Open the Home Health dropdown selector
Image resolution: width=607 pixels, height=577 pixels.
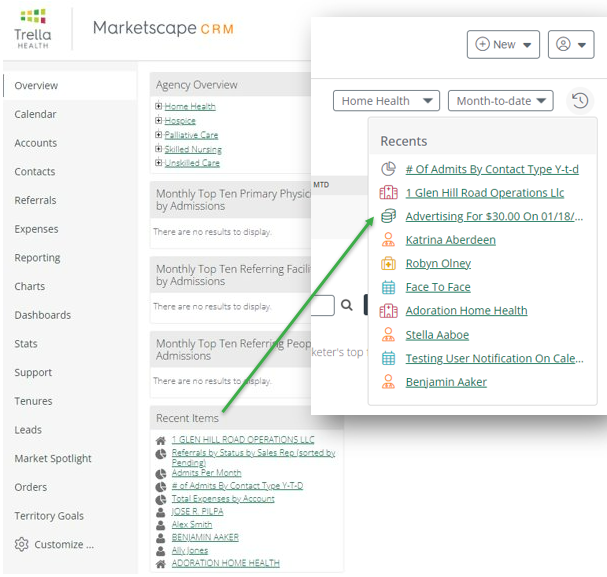(386, 101)
